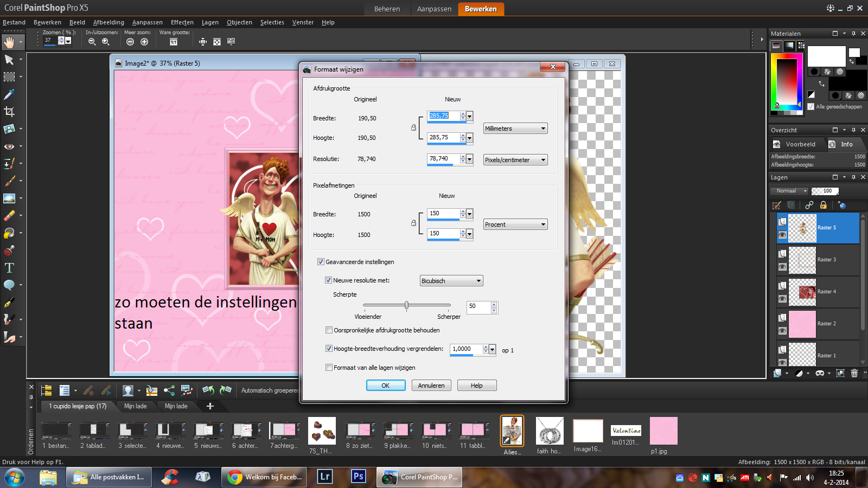Screen dimensions: 868x488
Task: Hide the Raster 3 layer
Action: (x=782, y=267)
